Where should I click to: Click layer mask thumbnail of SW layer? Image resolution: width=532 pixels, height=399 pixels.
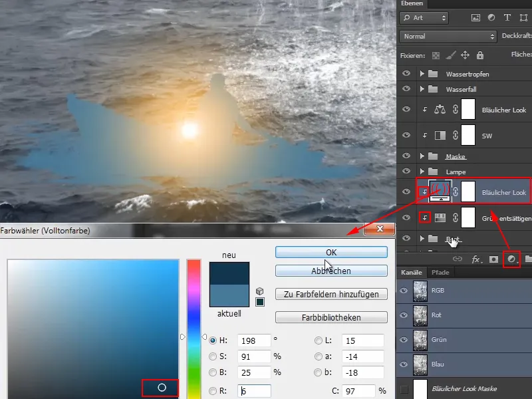pos(468,135)
